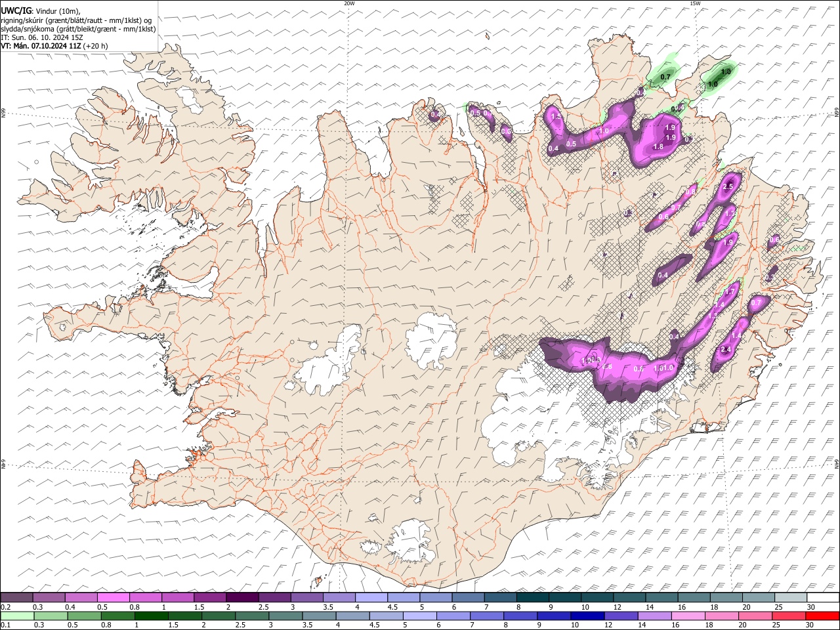
Task: Click the 'rigning/skúrir' description line
Action: pos(77,20)
